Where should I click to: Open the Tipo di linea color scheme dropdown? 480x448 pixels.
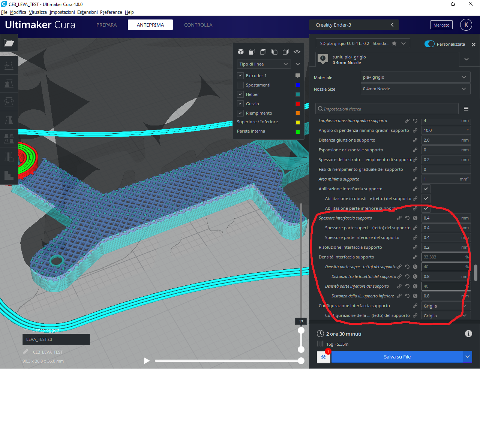pos(264,64)
